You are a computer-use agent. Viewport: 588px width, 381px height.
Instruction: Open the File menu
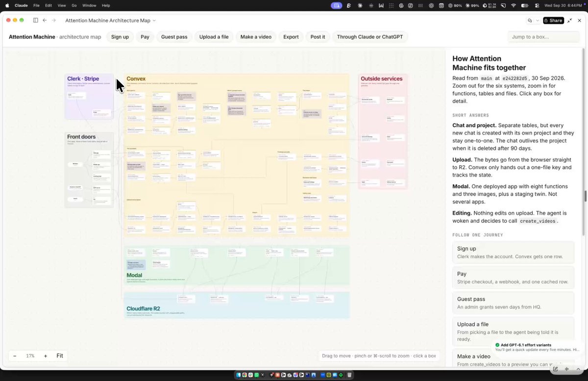click(x=36, y=5)
